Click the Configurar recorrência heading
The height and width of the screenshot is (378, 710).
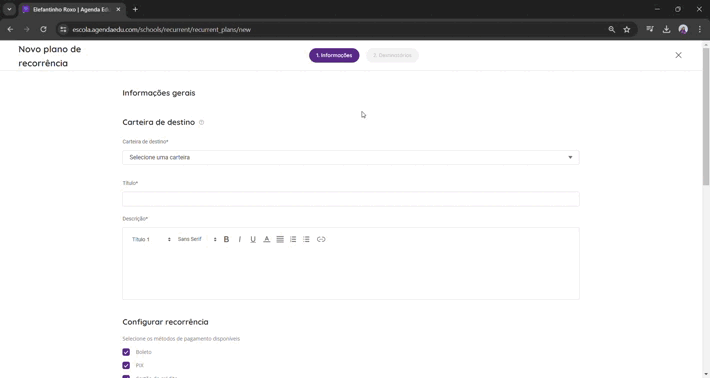coord(165,322)
